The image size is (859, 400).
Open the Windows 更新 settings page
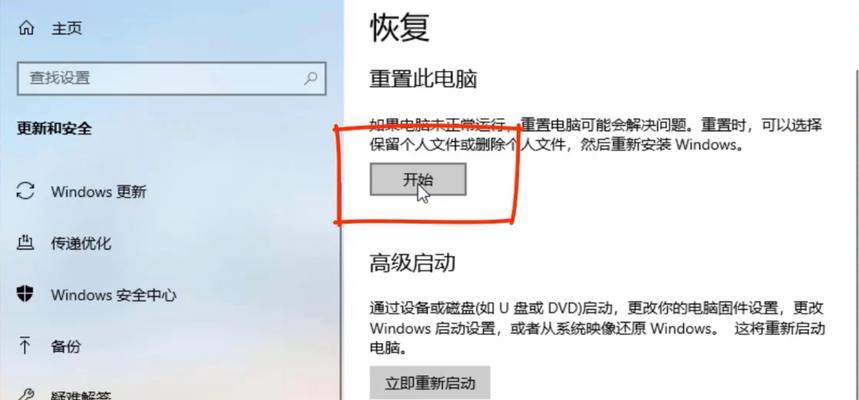click(x=99, y=192)
